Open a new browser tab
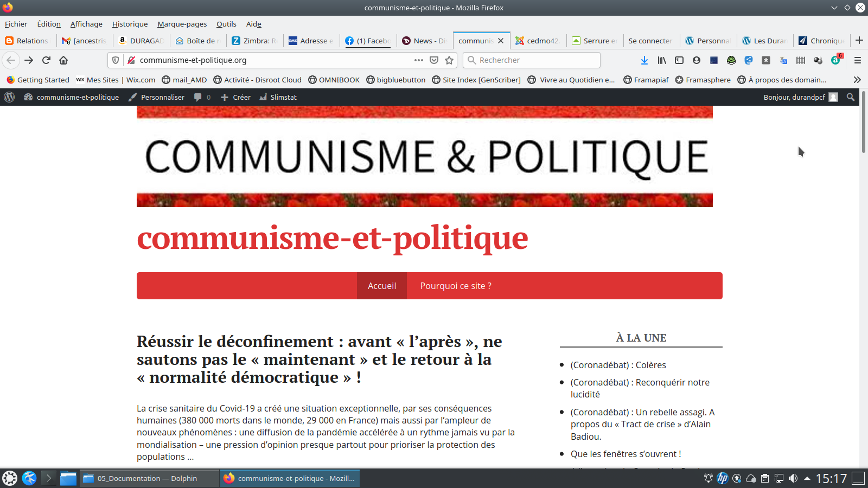This screenshot has width=868, height=488. pyautogui.click(x=859, y=41)
